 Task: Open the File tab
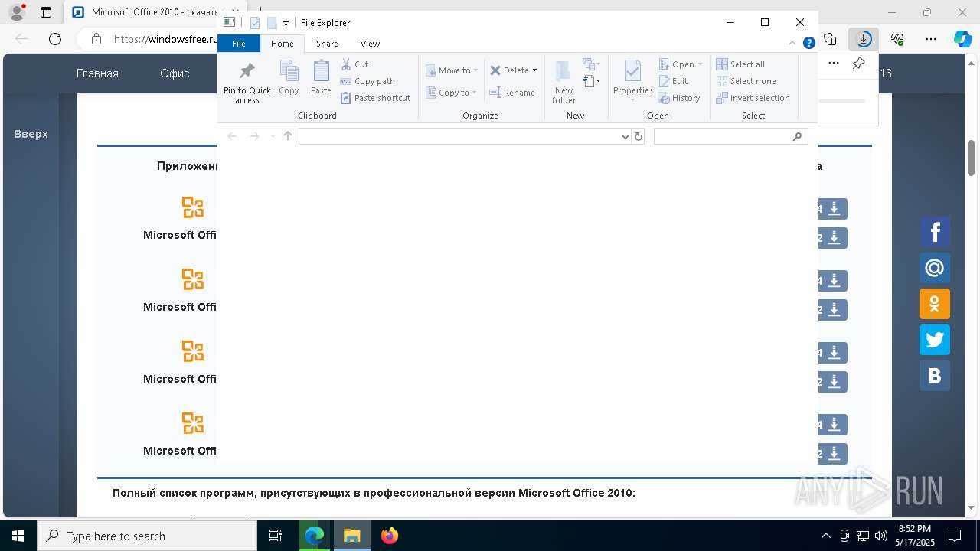(x=239, y=44)
